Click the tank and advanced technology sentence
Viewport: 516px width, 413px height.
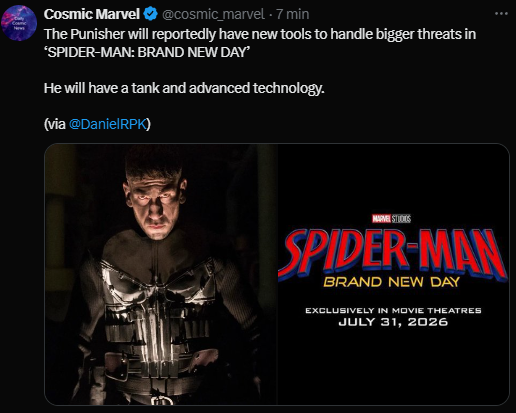(x=184, y=88)
